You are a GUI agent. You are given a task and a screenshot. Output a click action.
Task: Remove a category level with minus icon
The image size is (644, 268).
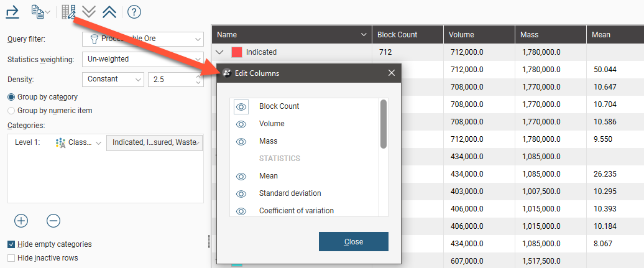click(x=53, y=221)
